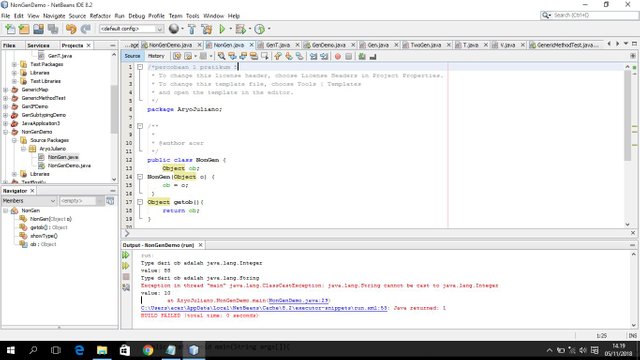Expand the GenSubtypingDemo project node
Screen dimensions: 640x360
(x=6, y=115)
